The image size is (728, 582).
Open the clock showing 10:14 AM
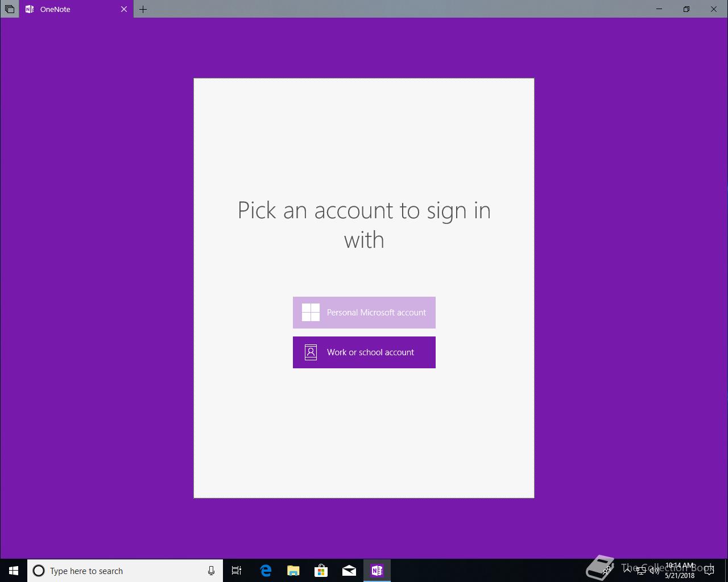[x=680, y=571]
